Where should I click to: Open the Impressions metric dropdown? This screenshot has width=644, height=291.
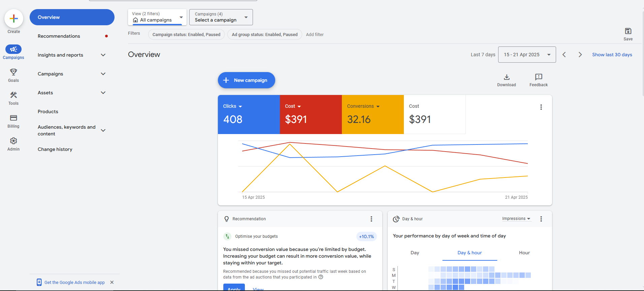516,219
